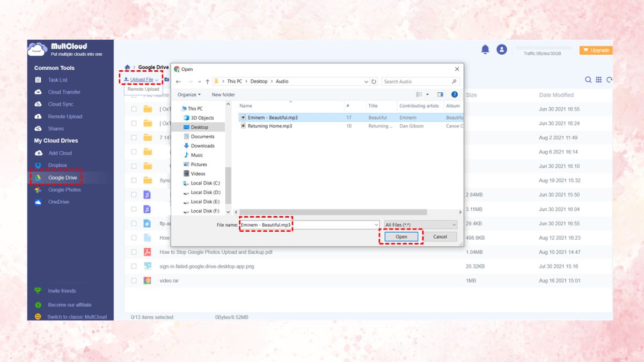Viewport: 644px width, 362px height.
Task: Open the recent locations chevron in dialog
Action: tap(199, 82)
